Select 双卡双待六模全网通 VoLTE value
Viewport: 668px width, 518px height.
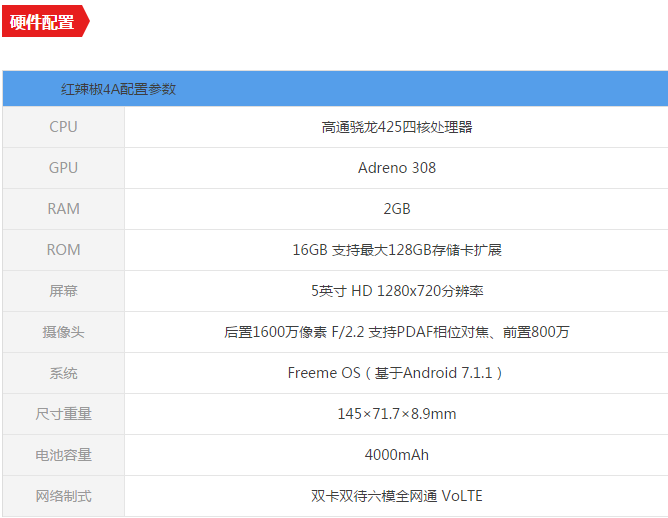[397, 496]
